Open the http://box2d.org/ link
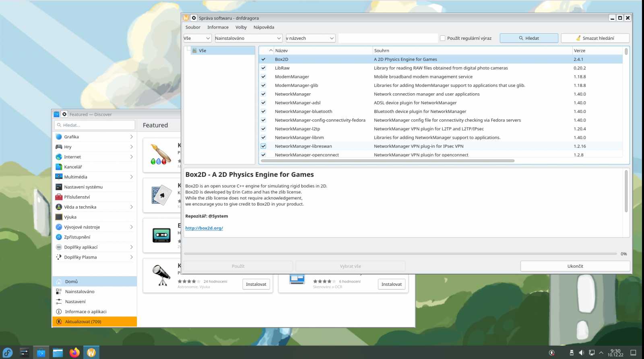Viewport: 644px width, 359px height. point(204,228)
